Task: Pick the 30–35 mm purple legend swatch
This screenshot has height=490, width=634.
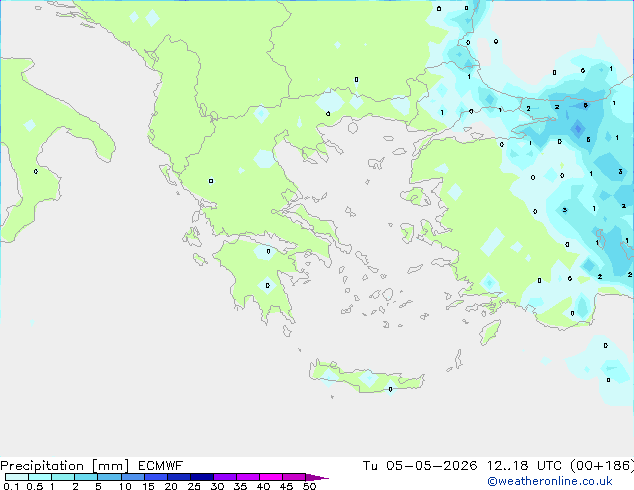Action: (225, 477)
